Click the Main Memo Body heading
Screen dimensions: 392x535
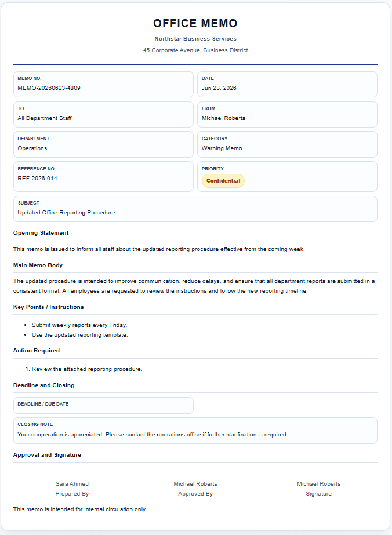38,265
